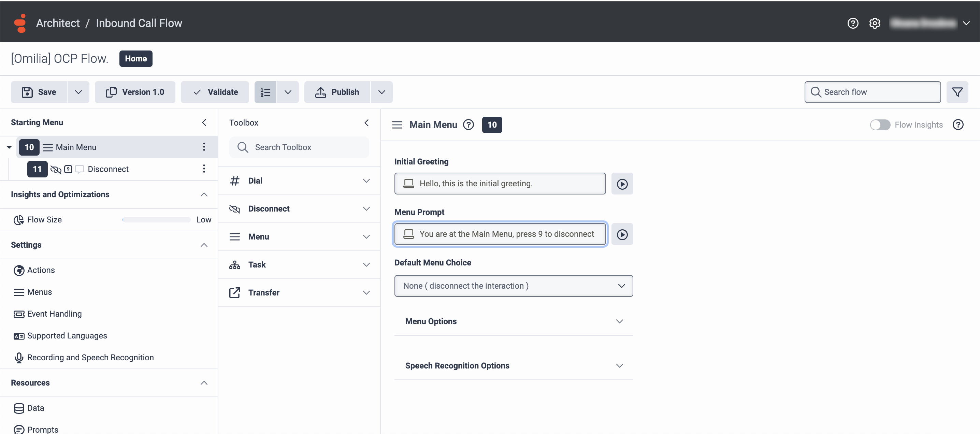Image resolution: width=980 pixels, height=434 pixels.
Task: Open Event Handling settings
Action: click(x=54, y=314)
